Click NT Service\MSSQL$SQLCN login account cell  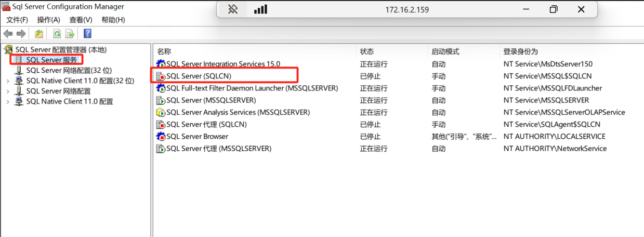(547, 76)
